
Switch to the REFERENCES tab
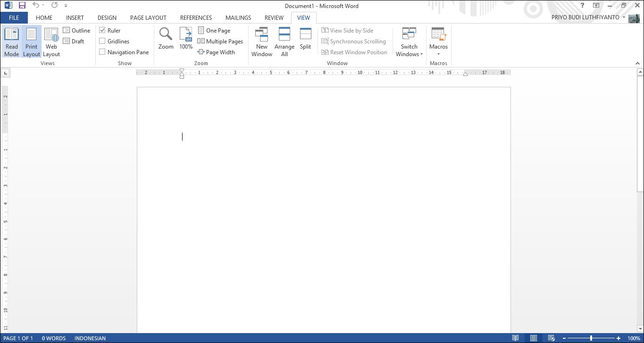point(196,17)
